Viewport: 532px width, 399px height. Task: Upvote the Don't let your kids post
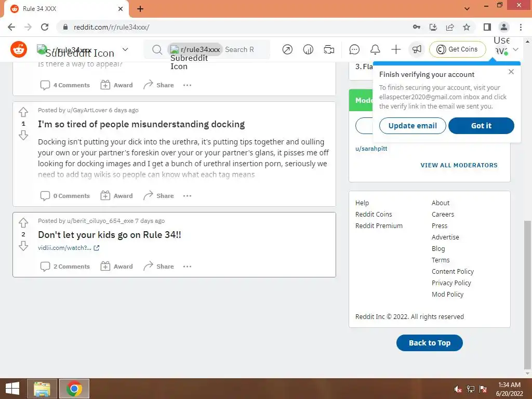23,222
